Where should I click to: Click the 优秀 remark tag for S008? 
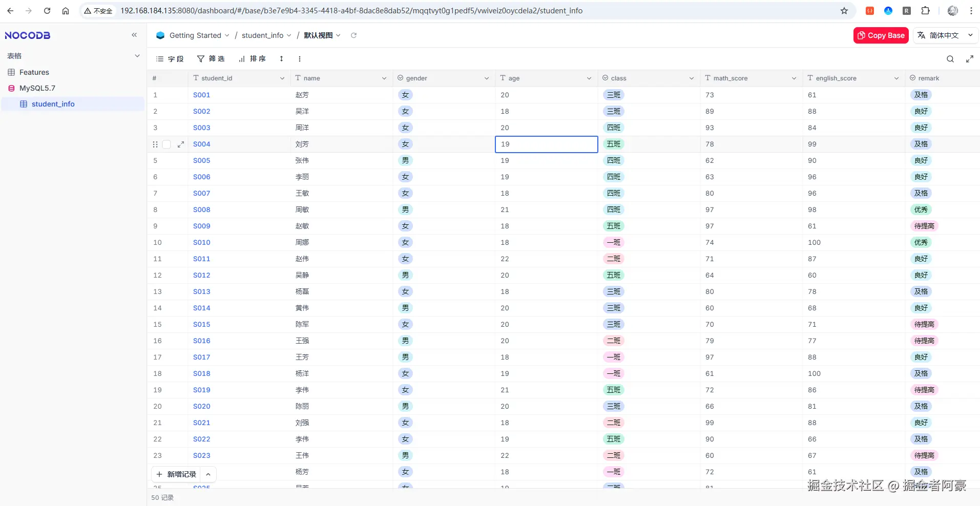[x=921, y=209]
